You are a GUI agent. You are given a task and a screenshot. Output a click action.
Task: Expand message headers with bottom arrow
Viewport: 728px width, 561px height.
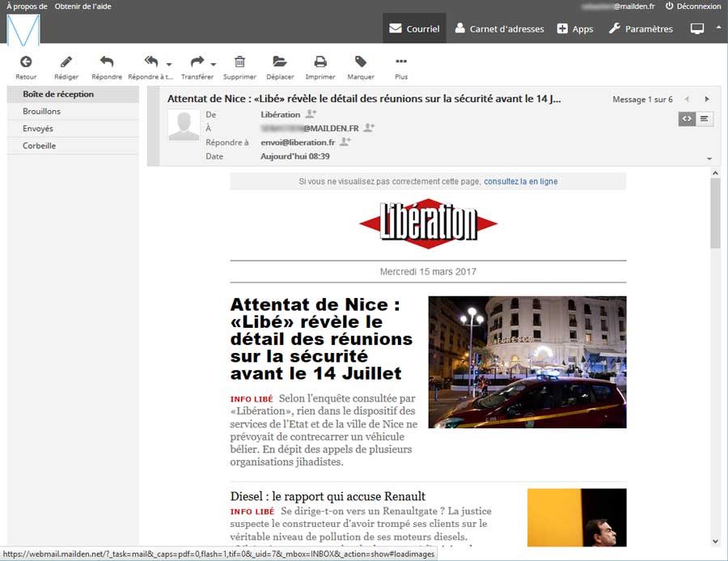(x=709, y=159)
